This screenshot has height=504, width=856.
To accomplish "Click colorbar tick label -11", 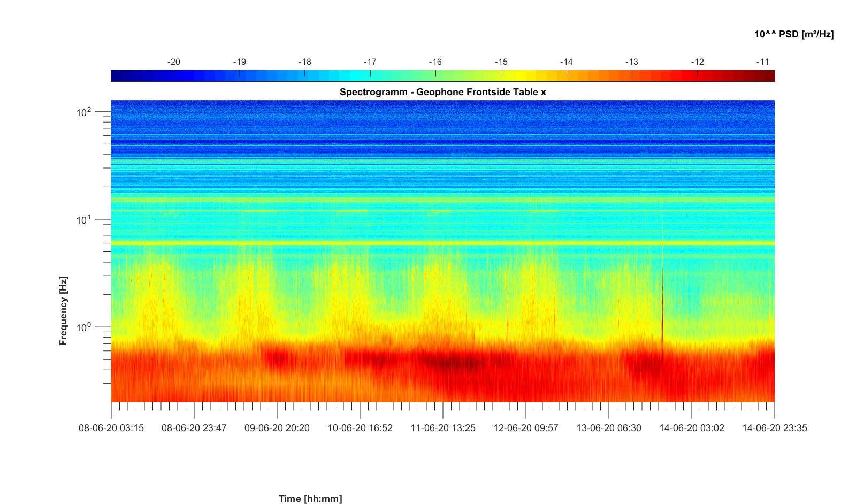I will coord(762,62).
